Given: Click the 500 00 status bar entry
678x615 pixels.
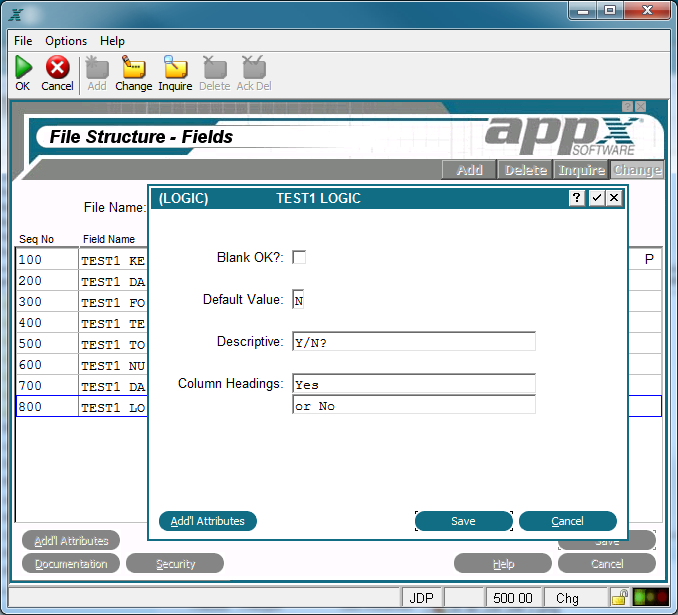Looking at the screenshot, I should click(513, 598).
